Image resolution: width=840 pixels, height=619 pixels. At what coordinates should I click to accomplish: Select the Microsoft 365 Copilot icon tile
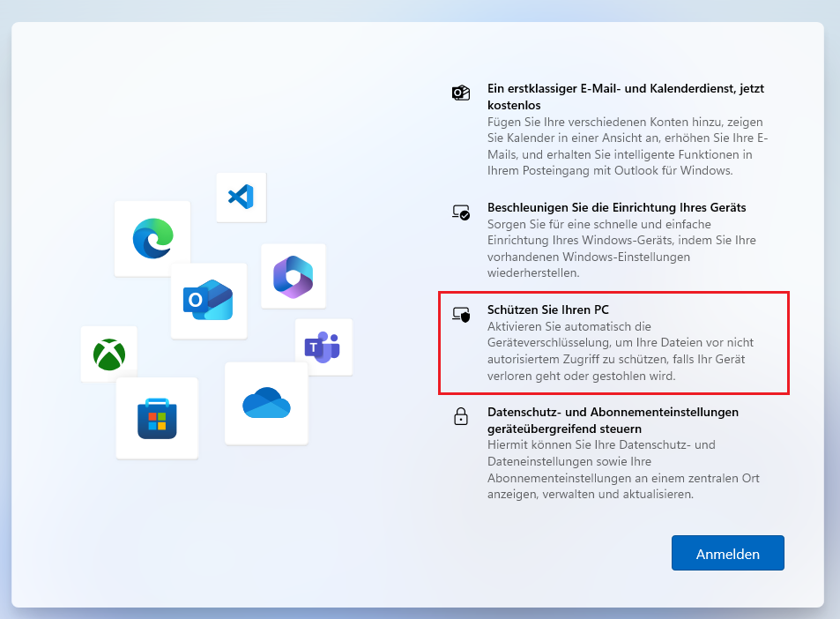point(293,276)
